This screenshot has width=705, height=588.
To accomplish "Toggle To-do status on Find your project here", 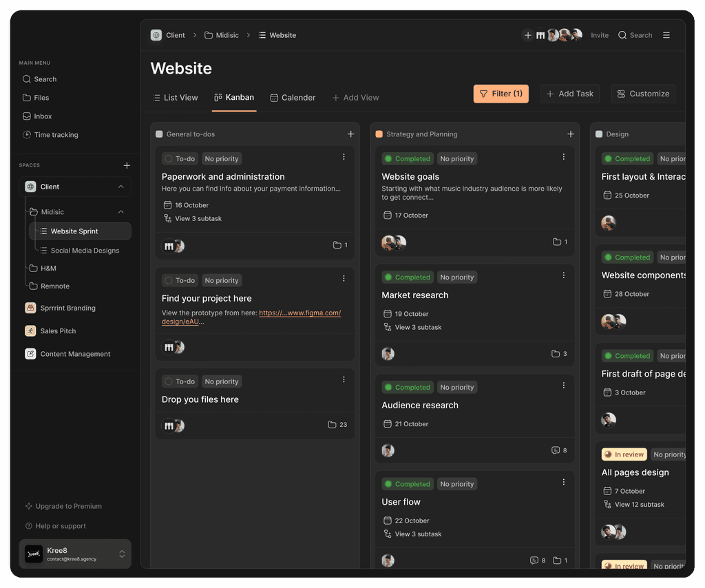I will [x=180, y=280].
